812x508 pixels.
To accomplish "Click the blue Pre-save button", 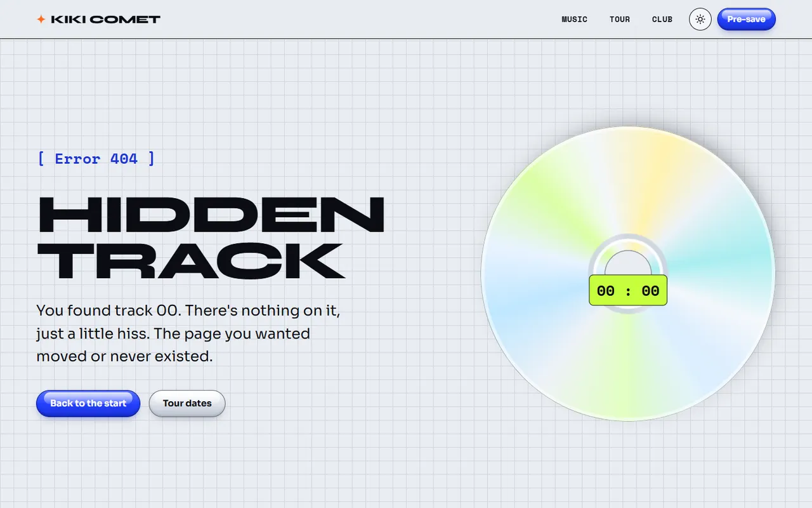I will [747, 19].
